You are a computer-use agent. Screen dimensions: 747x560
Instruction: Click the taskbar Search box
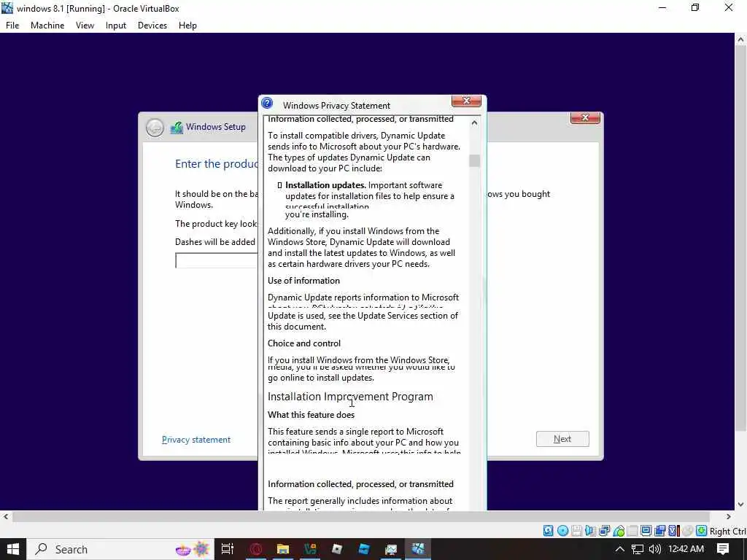point(120,549)
